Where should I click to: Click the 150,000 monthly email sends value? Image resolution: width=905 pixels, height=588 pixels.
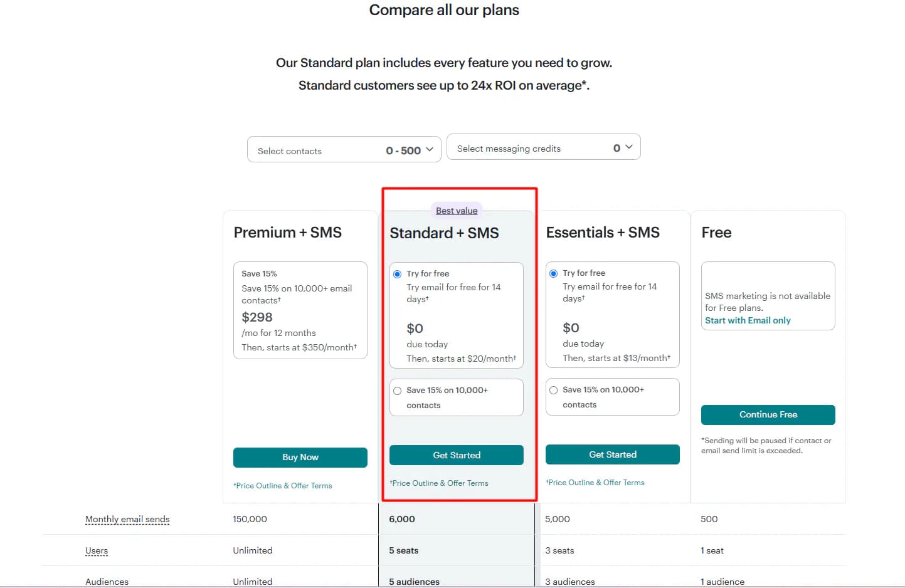[250, 519]
